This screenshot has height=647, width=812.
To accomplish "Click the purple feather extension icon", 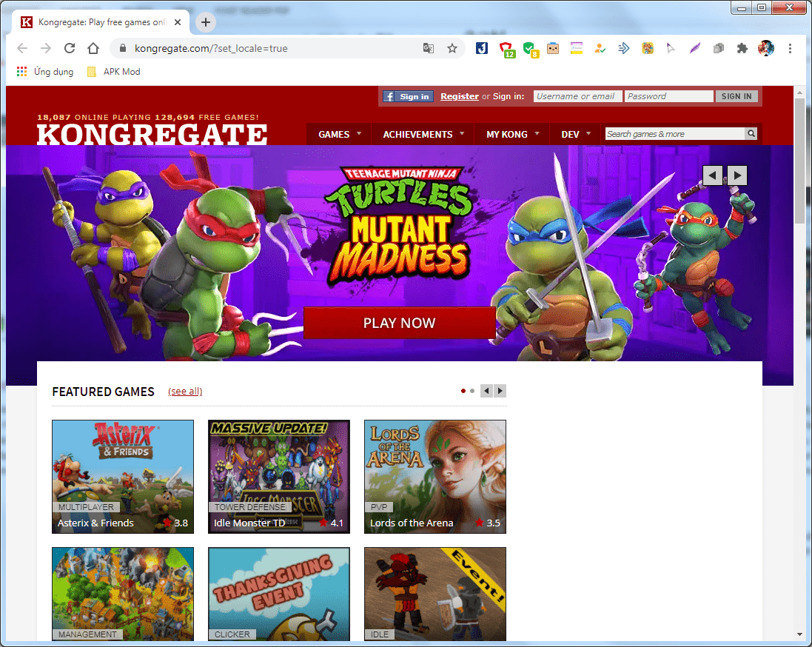I will (694, 48).
